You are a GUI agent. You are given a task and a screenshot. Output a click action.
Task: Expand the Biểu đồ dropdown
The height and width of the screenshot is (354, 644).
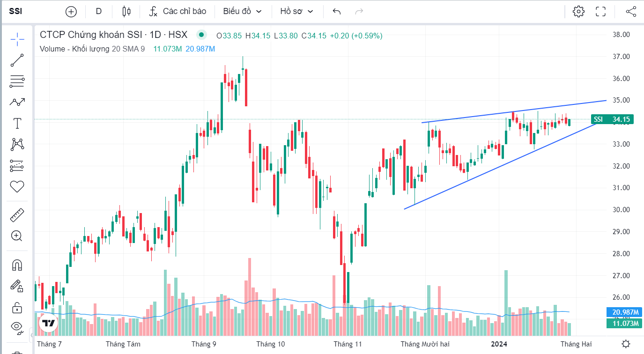242,11
